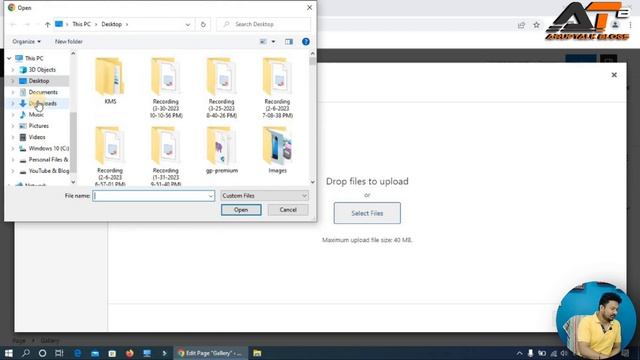Viewport: 640px width, 360px height.
Task: Close the media upload modal
Action: 614,75
